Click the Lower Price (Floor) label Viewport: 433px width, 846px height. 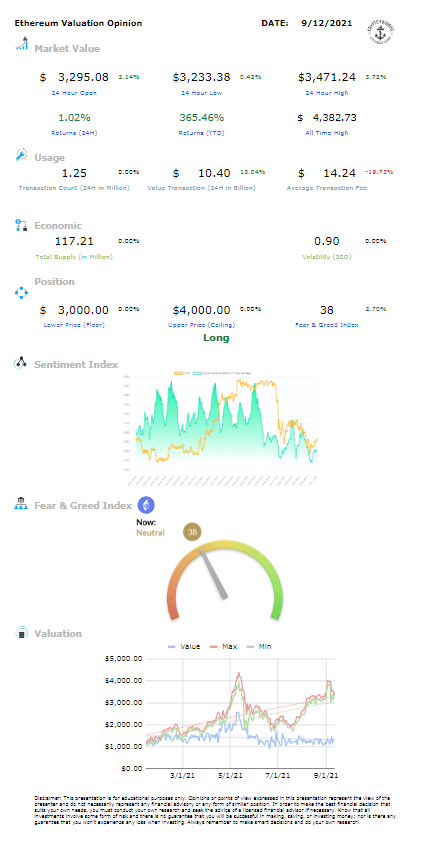coord(74,325)
